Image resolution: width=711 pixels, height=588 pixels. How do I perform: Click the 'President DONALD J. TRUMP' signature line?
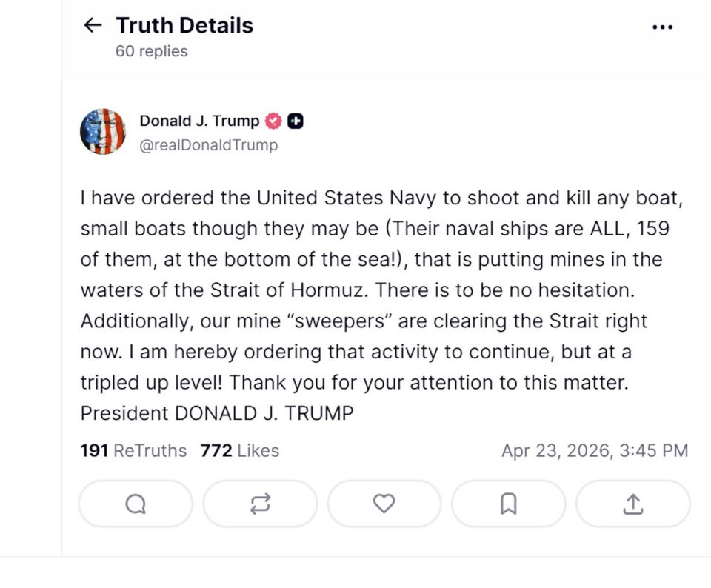[x=217, y=412]
